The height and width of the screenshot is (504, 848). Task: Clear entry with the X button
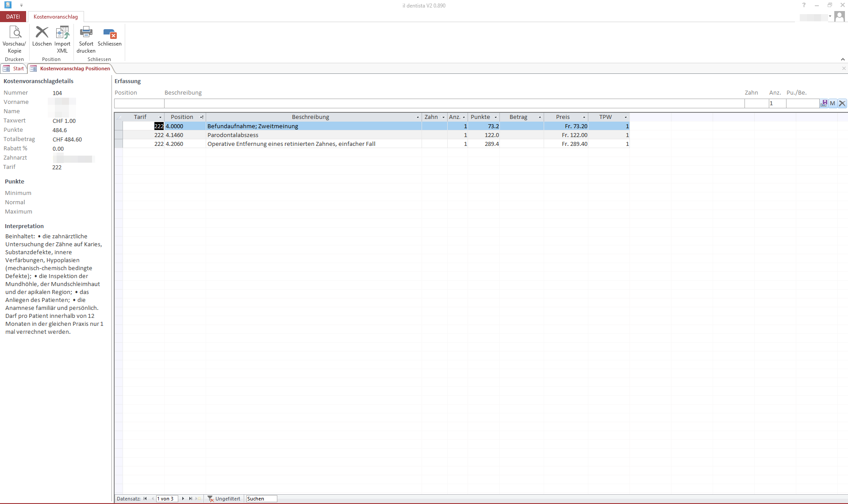(842, 103)
